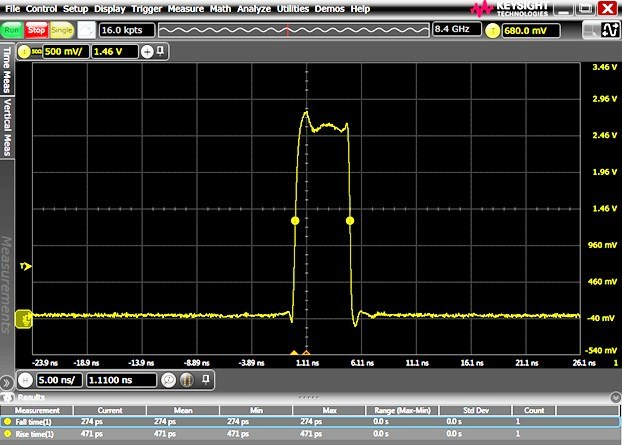Expand the left panel with double chevron

pos(7,383)
